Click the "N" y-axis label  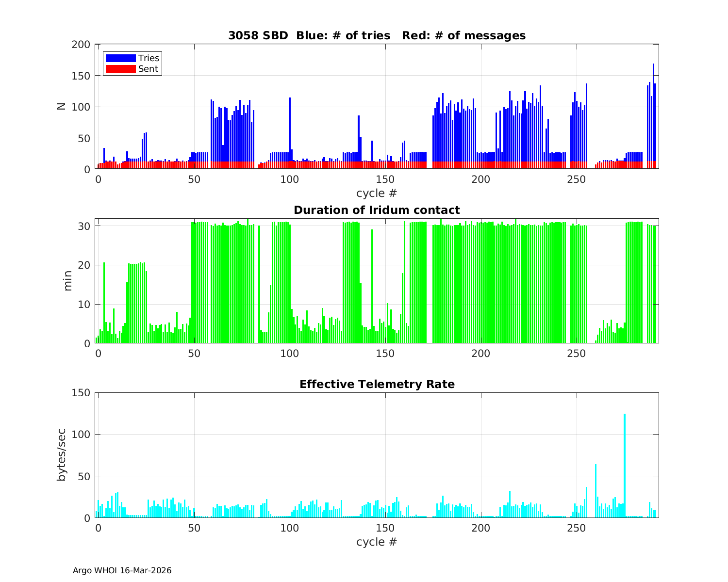point(61,107)
